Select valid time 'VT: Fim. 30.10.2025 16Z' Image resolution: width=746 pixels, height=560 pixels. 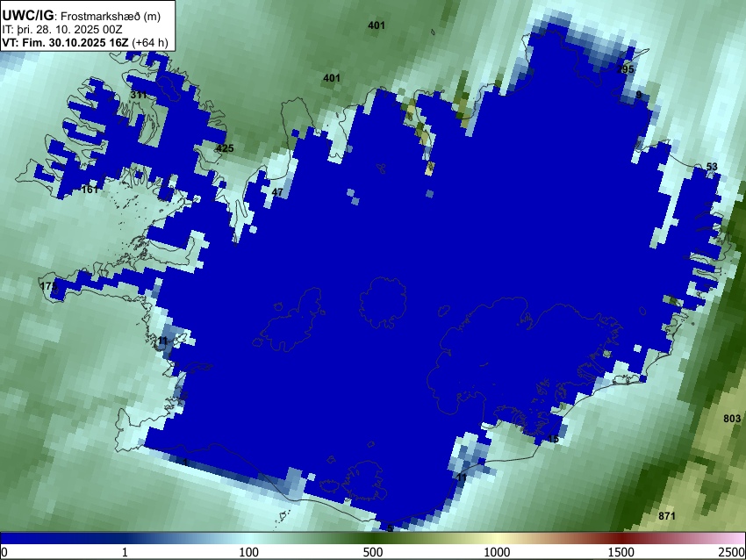(x=65, y=43)
